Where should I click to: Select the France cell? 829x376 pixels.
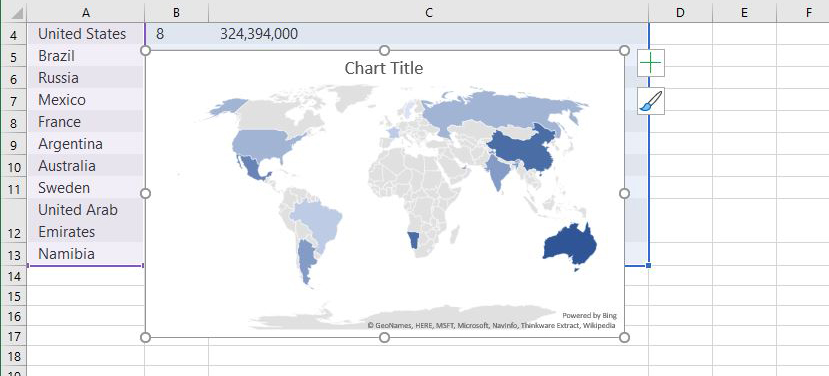86,122
